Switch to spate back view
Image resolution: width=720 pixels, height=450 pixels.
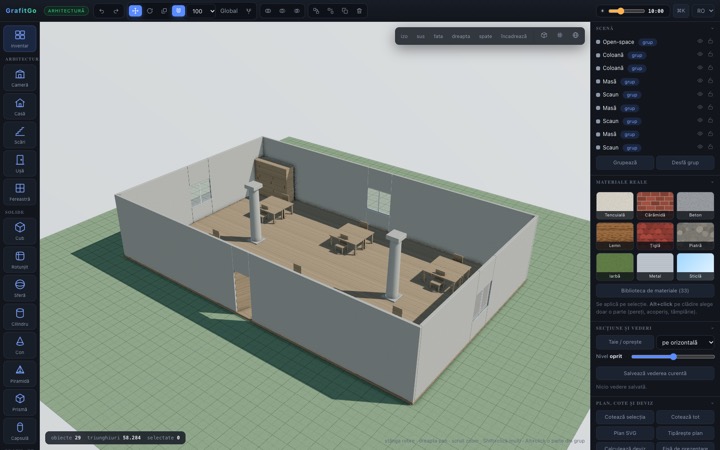(485, 36)
